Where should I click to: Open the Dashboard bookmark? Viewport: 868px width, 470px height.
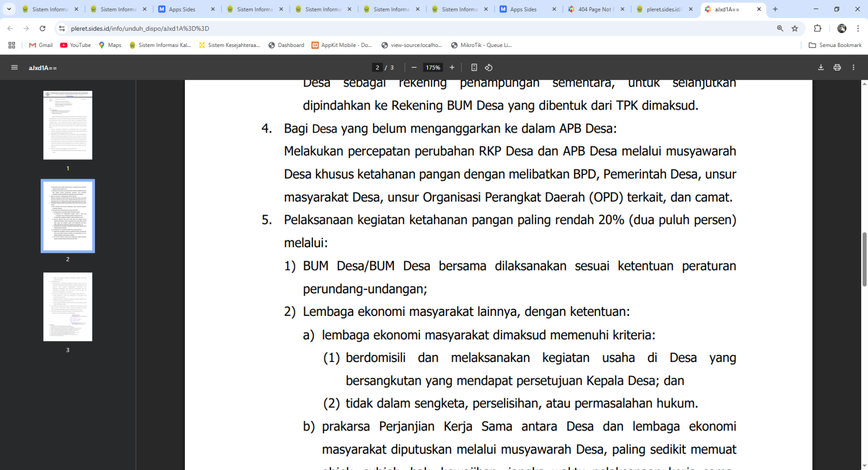pyautogui.click(x=286, y=45)
